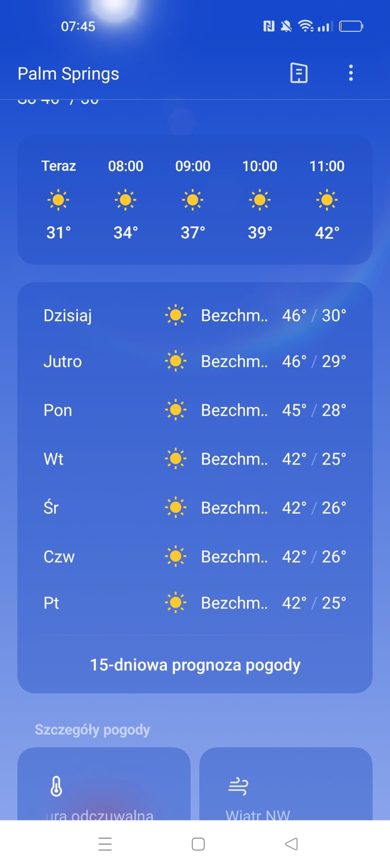The image size is (390, 868).
Task: Tap the sun icon for 11:00
Action: pyautogui.click(x=327, y=200)
